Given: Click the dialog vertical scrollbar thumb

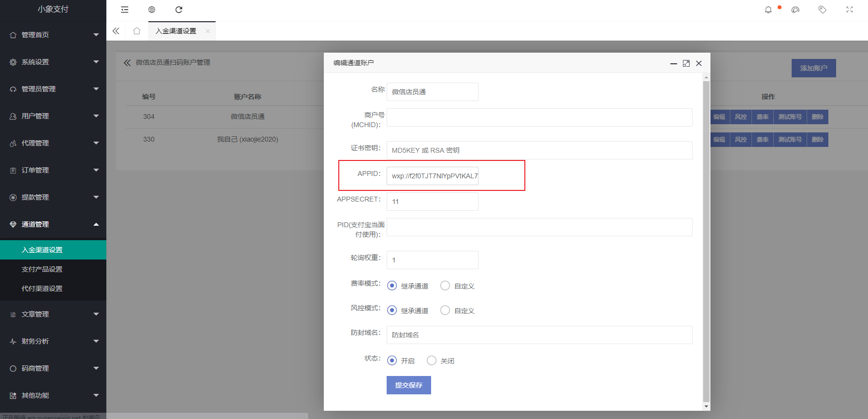Looking at the screenshot, I should 706,242.
